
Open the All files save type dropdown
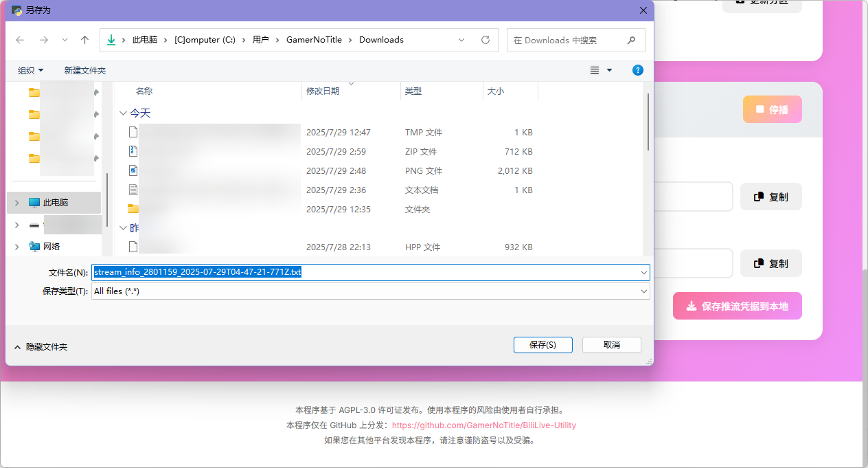[x=643, y=291]
